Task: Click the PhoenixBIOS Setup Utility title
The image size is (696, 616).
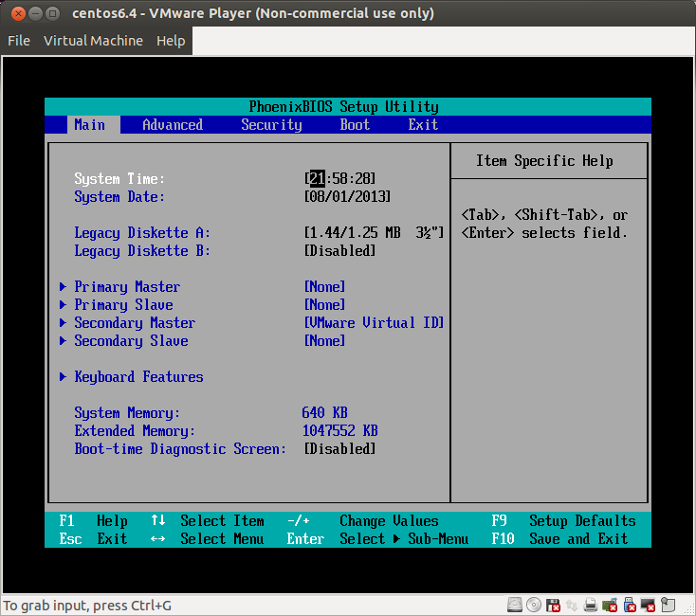Action: (343, 107)
